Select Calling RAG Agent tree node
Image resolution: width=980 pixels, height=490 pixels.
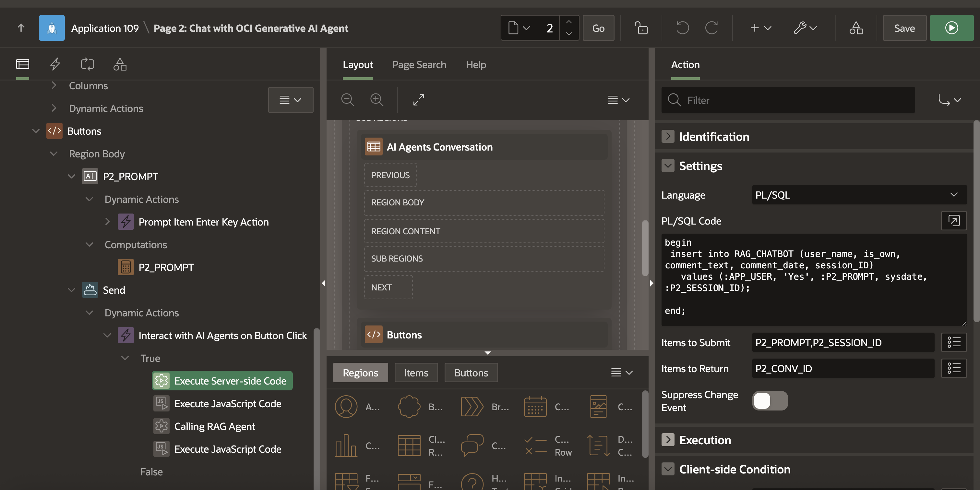tap(215, 426)
